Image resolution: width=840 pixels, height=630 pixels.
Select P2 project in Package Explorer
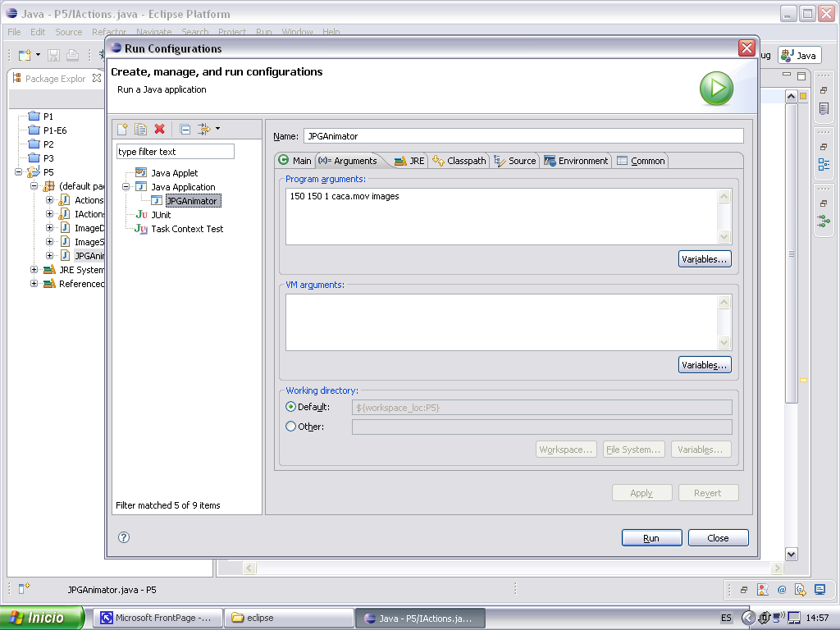(41, 144)
